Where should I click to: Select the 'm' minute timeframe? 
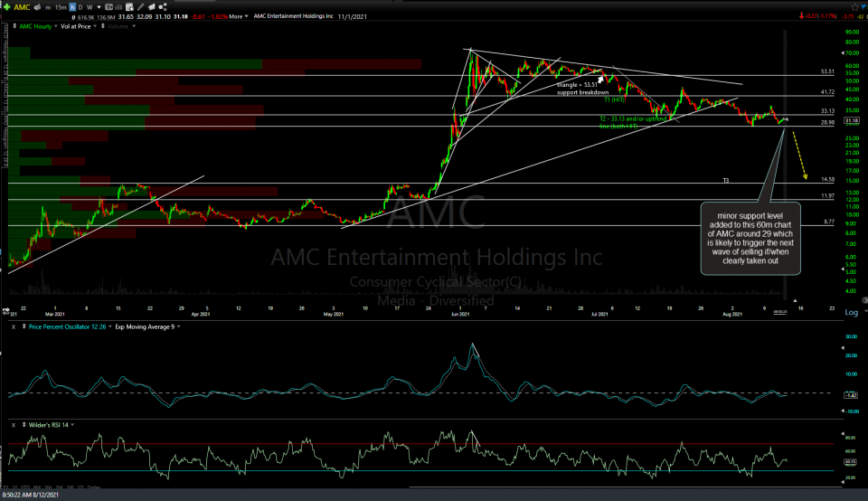(x=48, y=8)
